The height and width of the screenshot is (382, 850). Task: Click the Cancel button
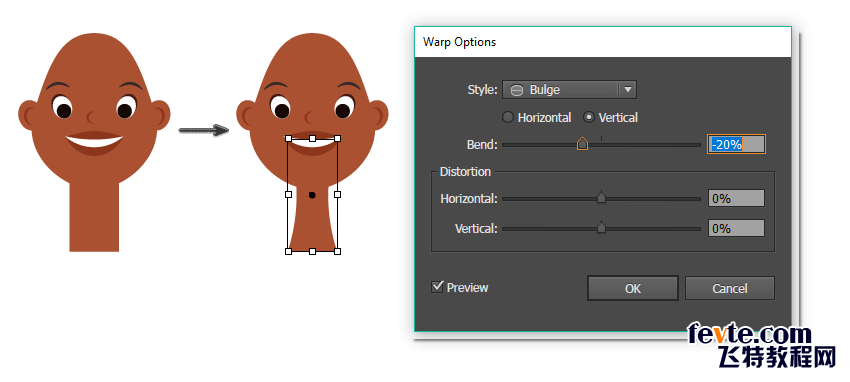pyautogui.click(x=730, y=288)
